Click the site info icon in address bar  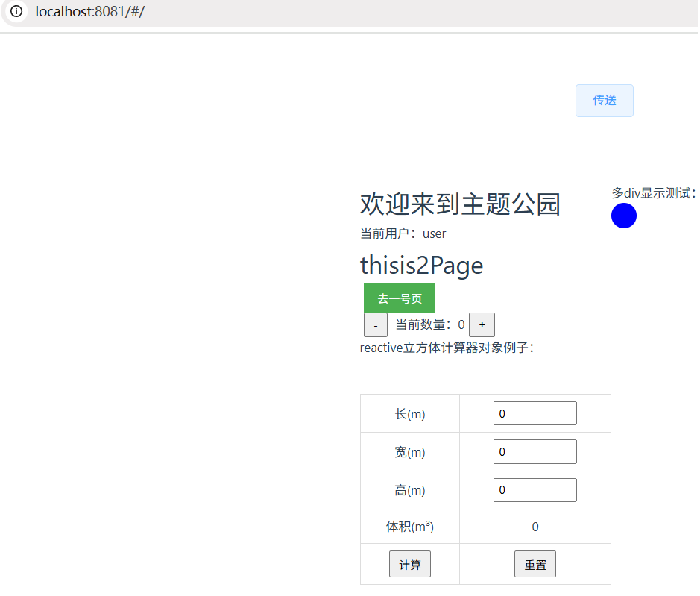(16, 11)
